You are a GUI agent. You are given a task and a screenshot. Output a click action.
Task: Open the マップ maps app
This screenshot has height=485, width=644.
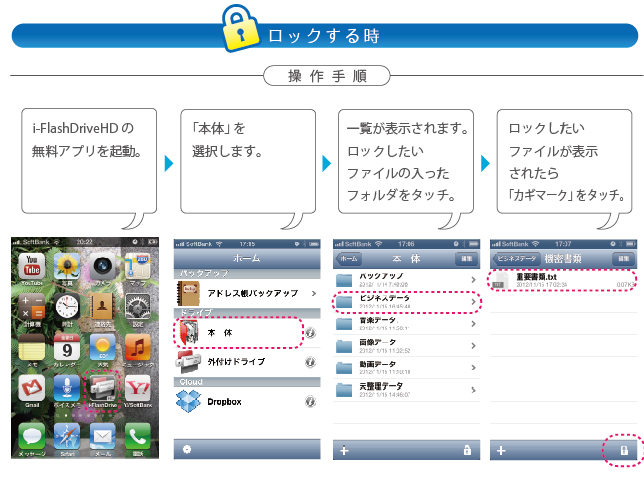coord(138,265)
